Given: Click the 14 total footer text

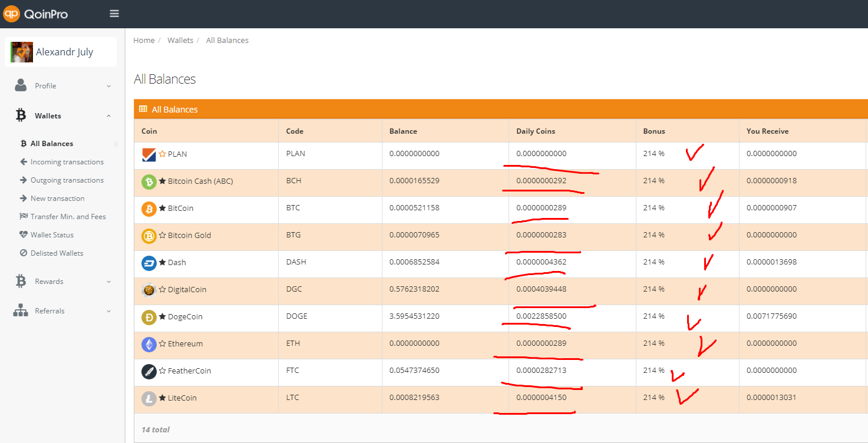Looking at the screenshot, I should pyautogui.click(x=156, y=429).
